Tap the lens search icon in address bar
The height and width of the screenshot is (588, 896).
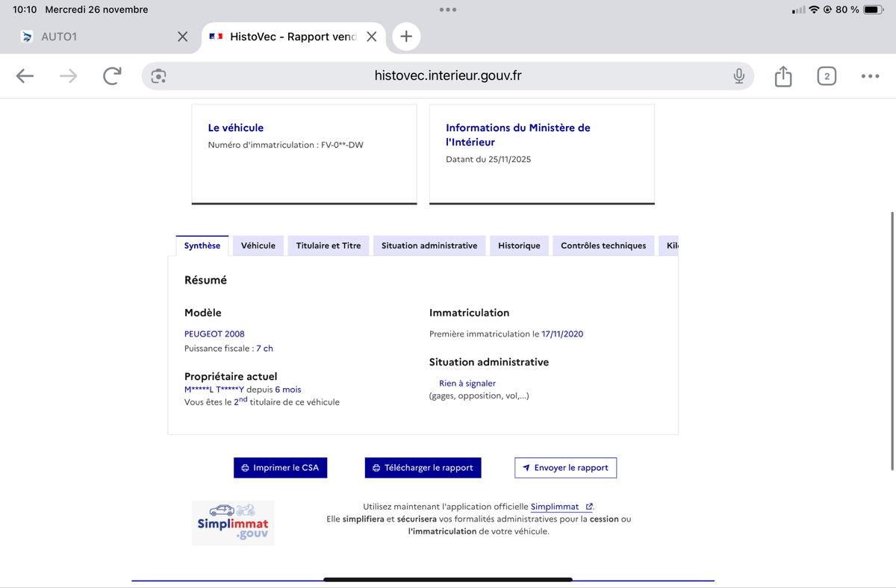point(158,76)
